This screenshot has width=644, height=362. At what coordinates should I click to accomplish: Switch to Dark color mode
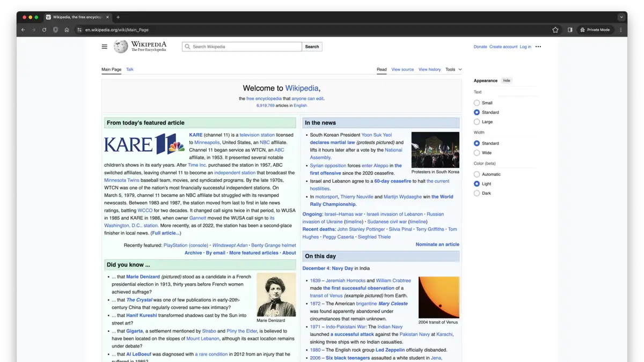[x=477, y=193]
